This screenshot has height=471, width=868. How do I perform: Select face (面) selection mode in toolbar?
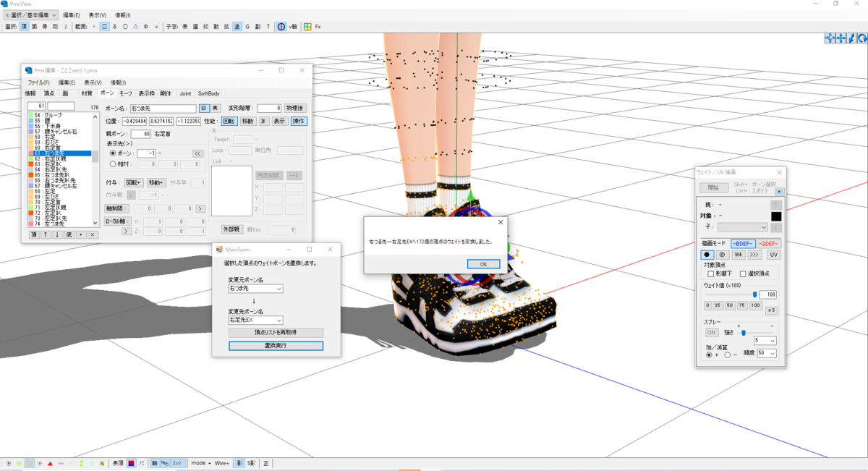(x=34, y=26)
